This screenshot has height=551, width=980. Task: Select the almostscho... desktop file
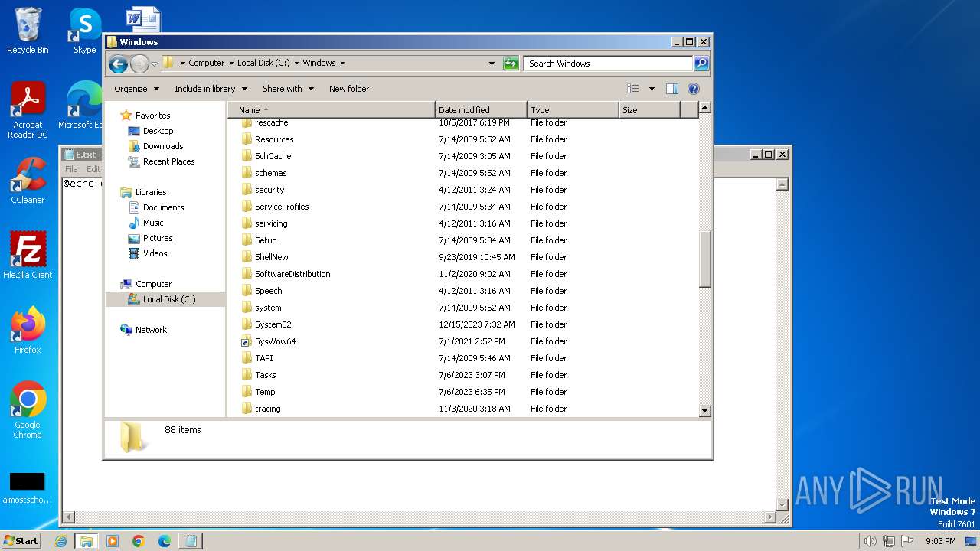pos(28,488)
